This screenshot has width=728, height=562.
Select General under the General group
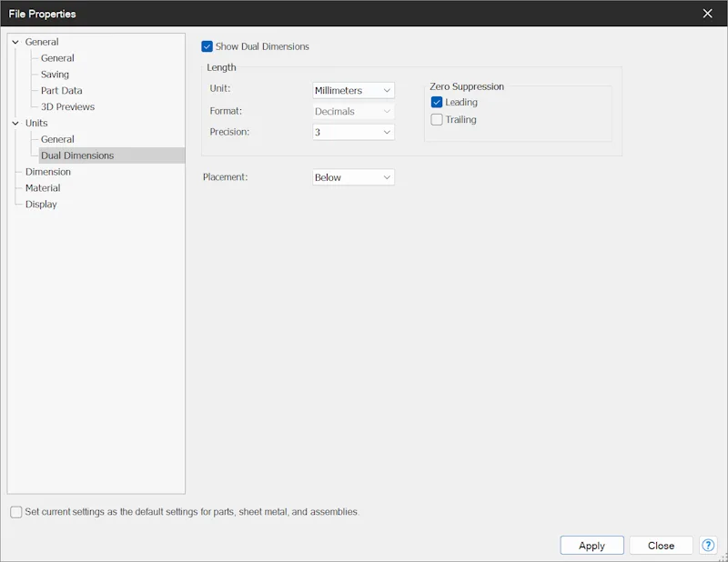click(x=57, y=58)
